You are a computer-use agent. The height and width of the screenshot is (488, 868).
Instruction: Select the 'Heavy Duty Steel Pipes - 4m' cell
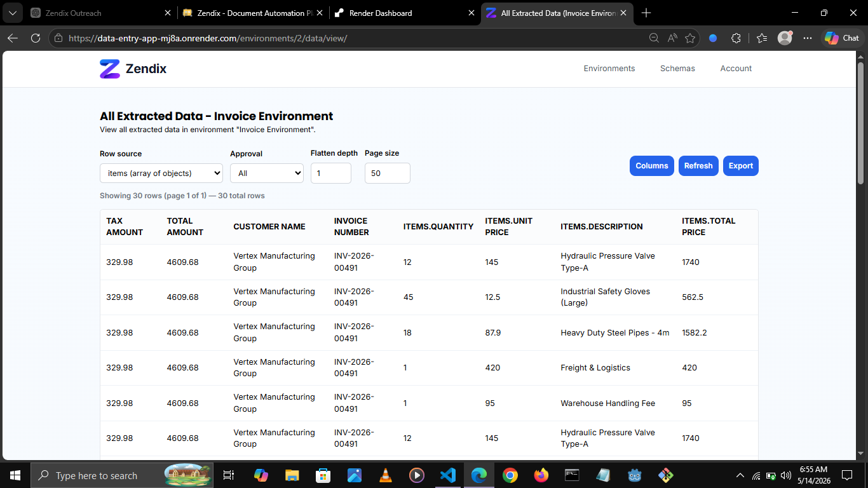pos(615,332)
